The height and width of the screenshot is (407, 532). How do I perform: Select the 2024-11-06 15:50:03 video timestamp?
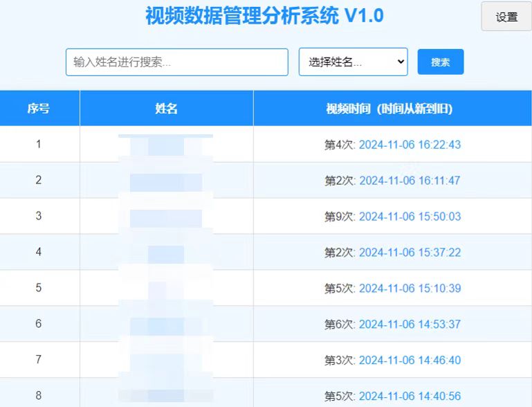tap(410, 217)
